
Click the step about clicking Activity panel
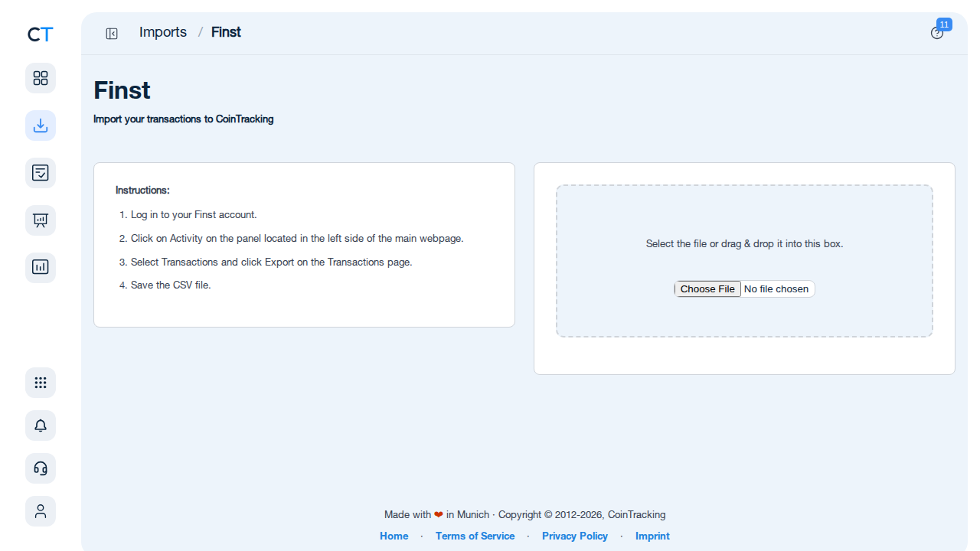tap(297, 239)
